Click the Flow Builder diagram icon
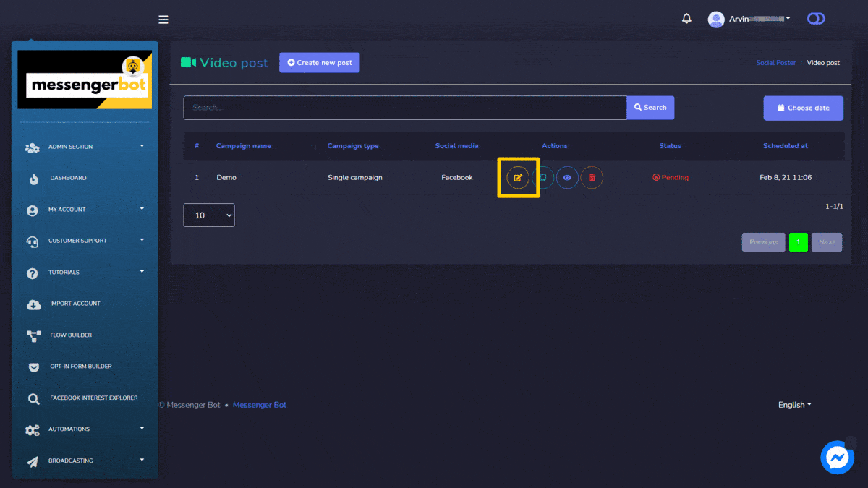Viewport: 868px width, 488px height. point(33,335)
